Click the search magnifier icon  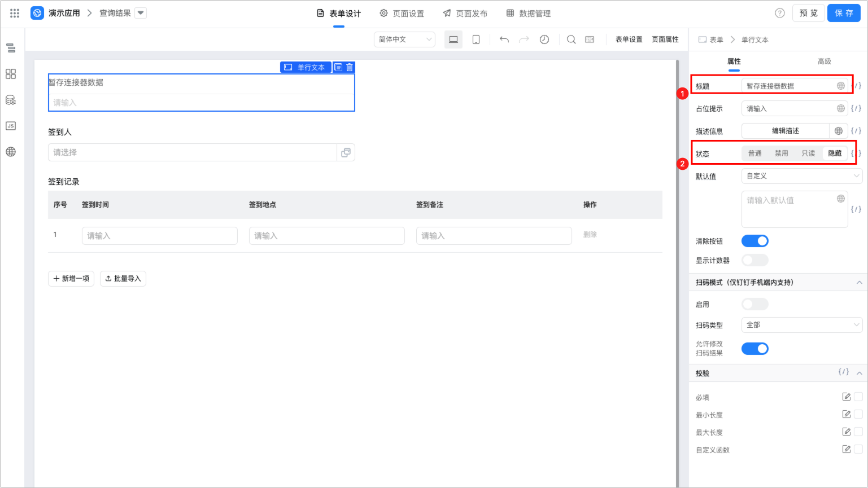572,39
